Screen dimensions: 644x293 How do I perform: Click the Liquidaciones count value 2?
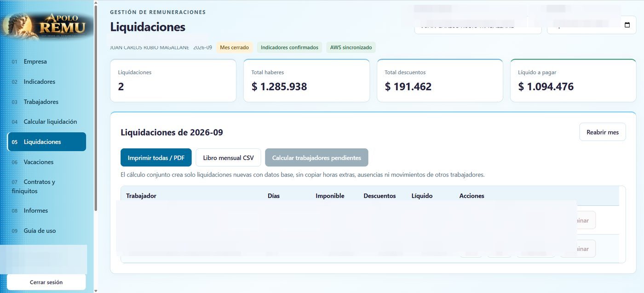[121, 87]
